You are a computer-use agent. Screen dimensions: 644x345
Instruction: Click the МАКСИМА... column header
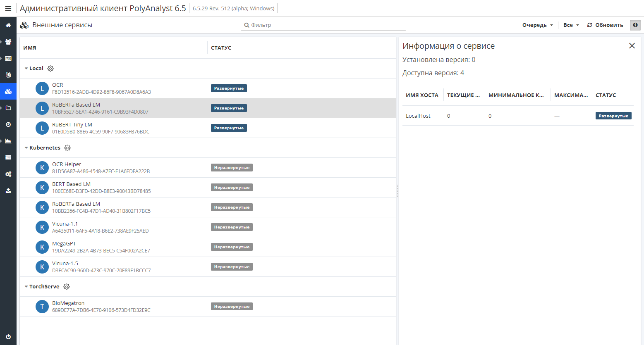571,95
